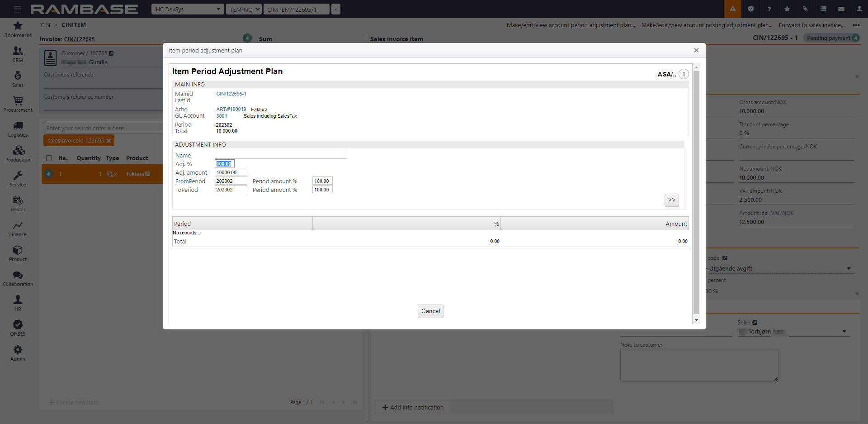Open the Seller Torbjørn dropdown
Image resolution: width=868 pixels, height=424 pixels.
click(x=844, y=331)
